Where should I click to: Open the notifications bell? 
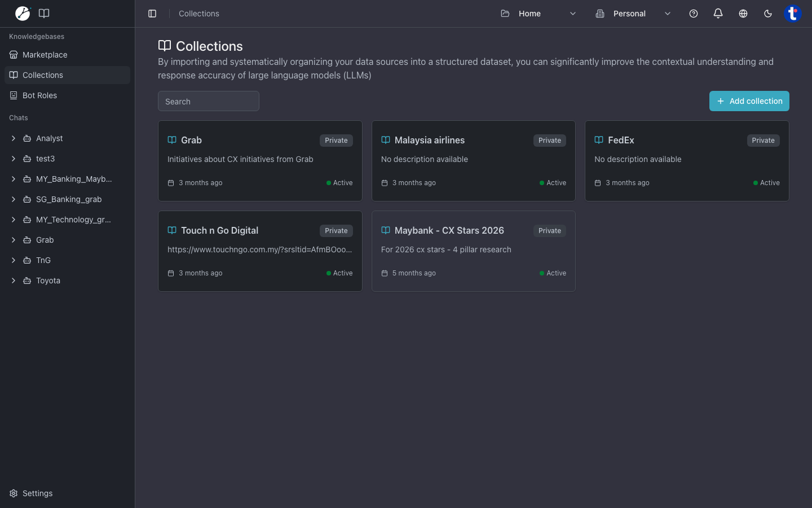click(718, 14)
